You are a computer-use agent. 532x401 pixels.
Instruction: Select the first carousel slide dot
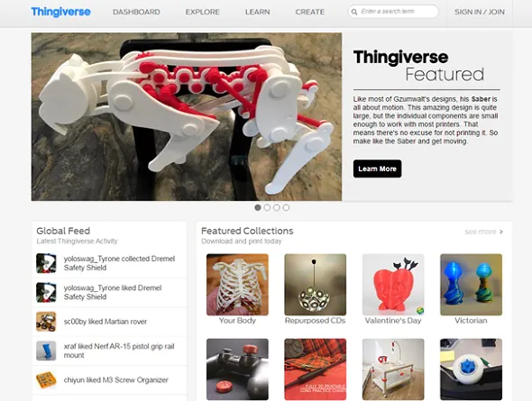[258, 207]
